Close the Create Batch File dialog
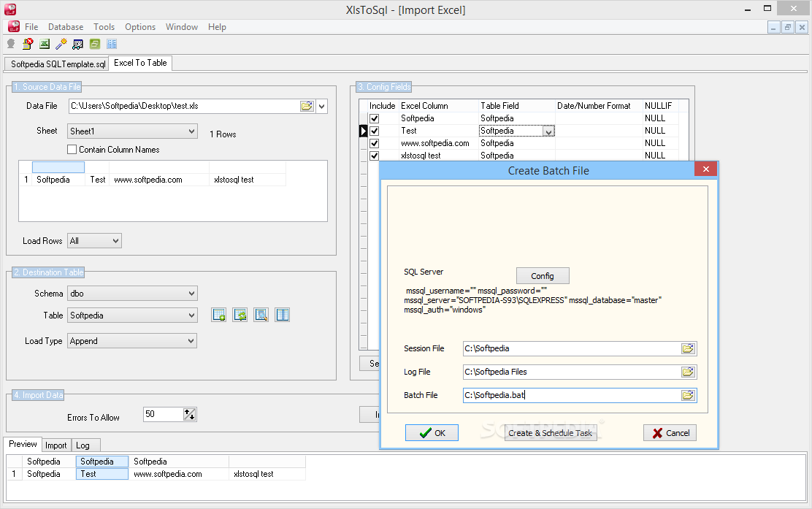Viewport: 812px width, 509px height. pos(705,169)
